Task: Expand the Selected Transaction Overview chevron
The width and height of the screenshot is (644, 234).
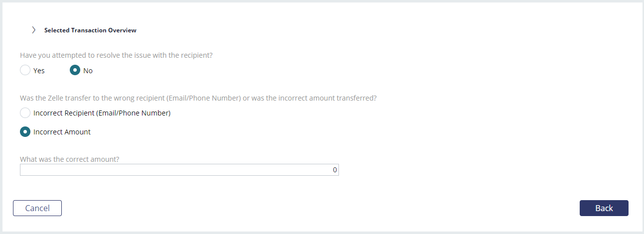Action: (x=33, y=30)
